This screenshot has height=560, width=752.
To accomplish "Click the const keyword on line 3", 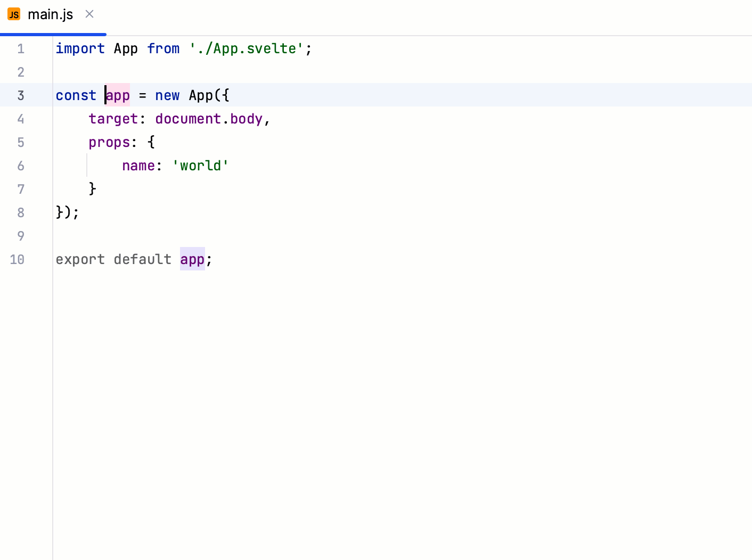I will point(76,95).
